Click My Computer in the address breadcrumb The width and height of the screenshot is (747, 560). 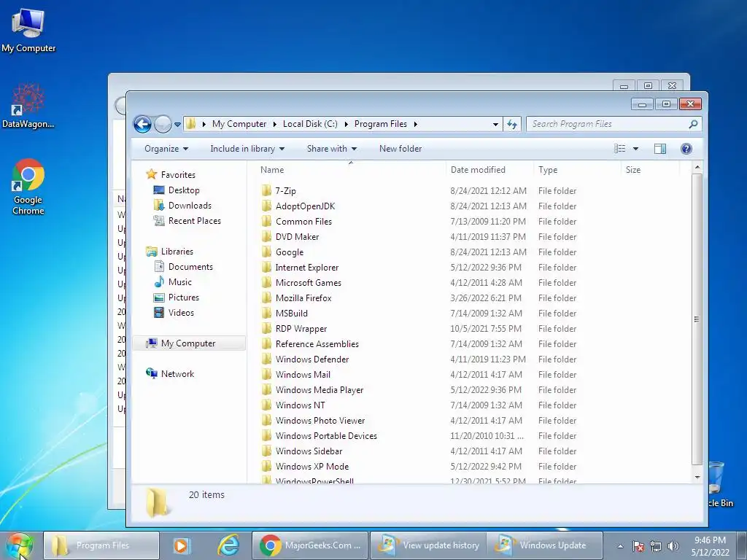click(239, 124)
